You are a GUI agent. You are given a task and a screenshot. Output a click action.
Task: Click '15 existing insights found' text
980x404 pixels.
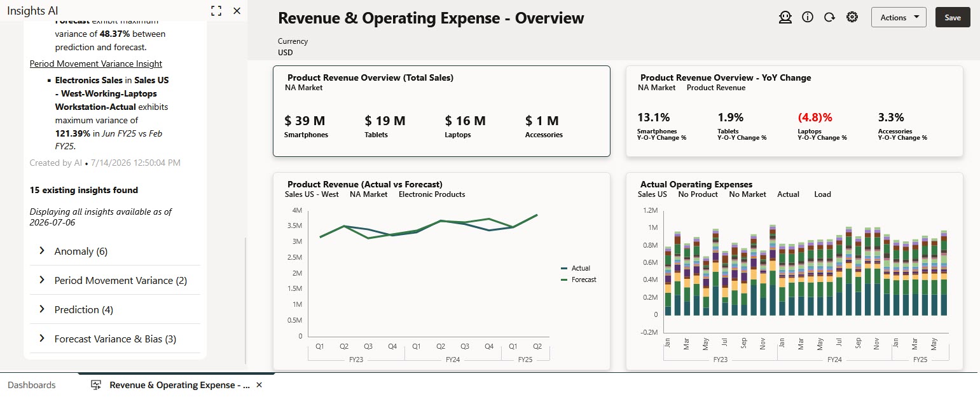tap(84, 190)
